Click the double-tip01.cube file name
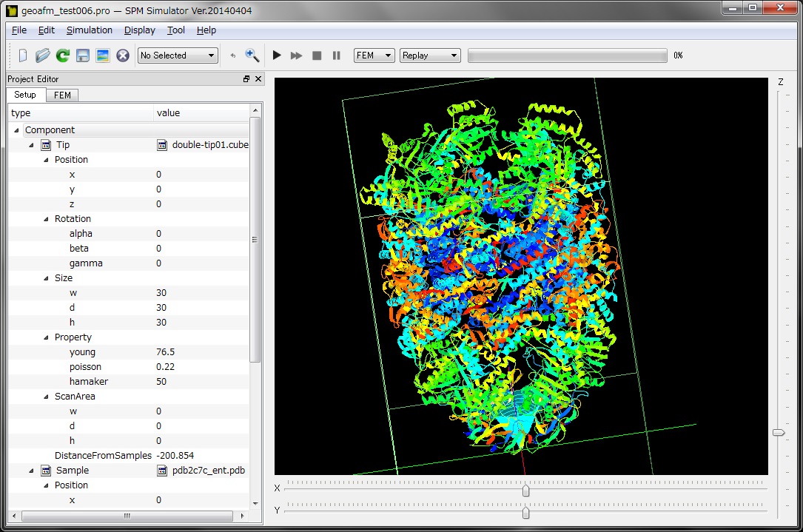 point(210,145)
